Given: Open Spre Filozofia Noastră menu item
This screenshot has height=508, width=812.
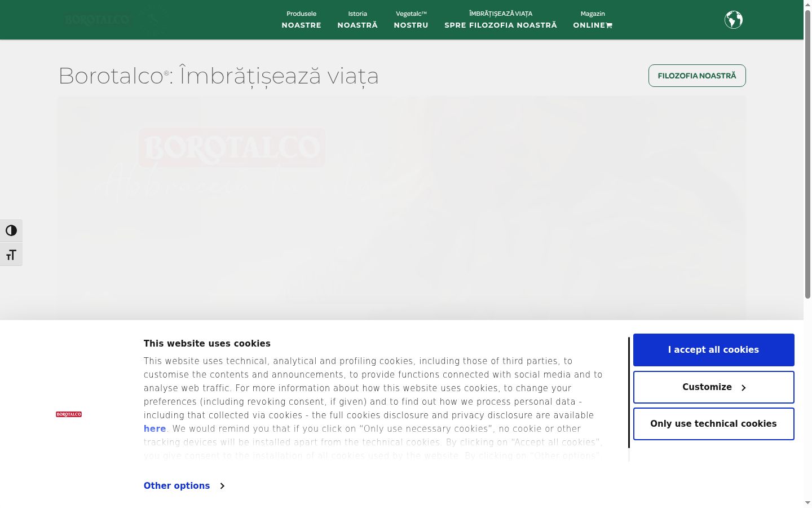Looking at the screenshot, I should point(501,20).
